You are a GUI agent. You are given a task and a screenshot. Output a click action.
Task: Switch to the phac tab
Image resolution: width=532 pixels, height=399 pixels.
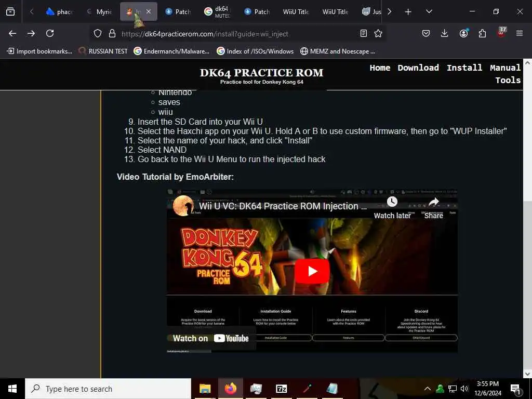point(59,12)
